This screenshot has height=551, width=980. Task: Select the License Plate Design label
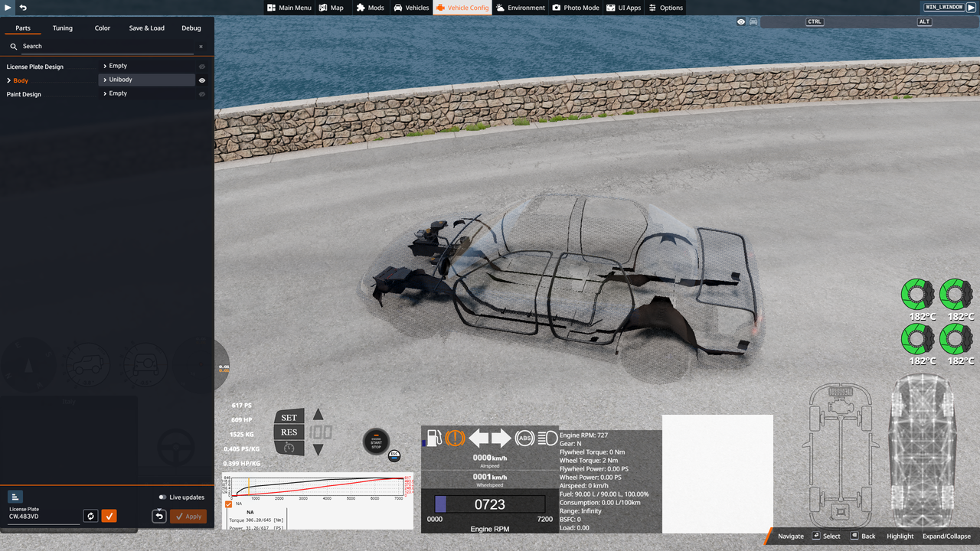click(35, 67)
